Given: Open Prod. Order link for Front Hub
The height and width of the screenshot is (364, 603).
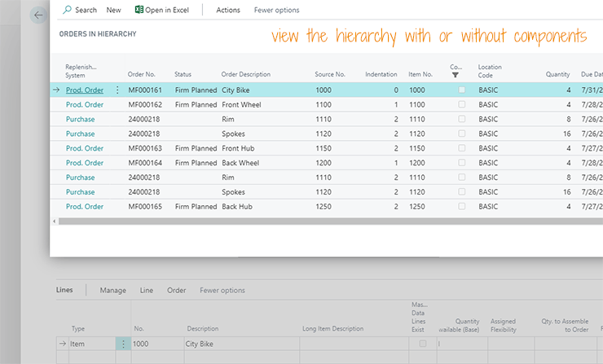Looking at the screenshot, I should coord(85,148).
